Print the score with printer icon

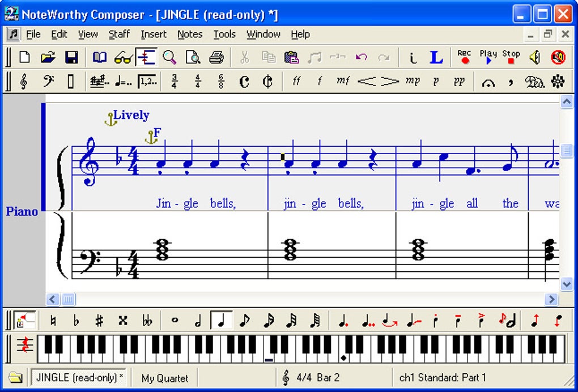pos(216,57)
